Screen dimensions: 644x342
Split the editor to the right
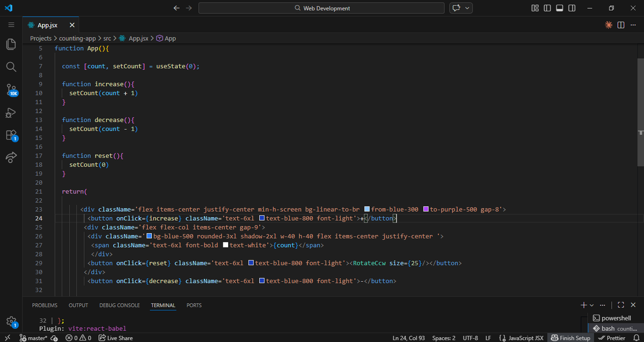(621, 25)
